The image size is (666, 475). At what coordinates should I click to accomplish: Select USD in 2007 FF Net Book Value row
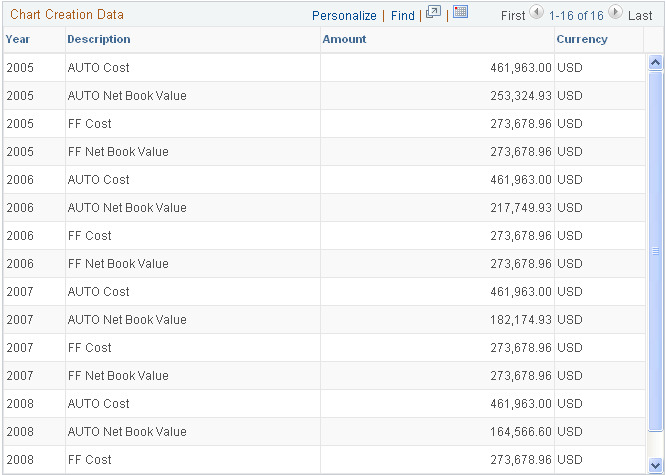570,376
